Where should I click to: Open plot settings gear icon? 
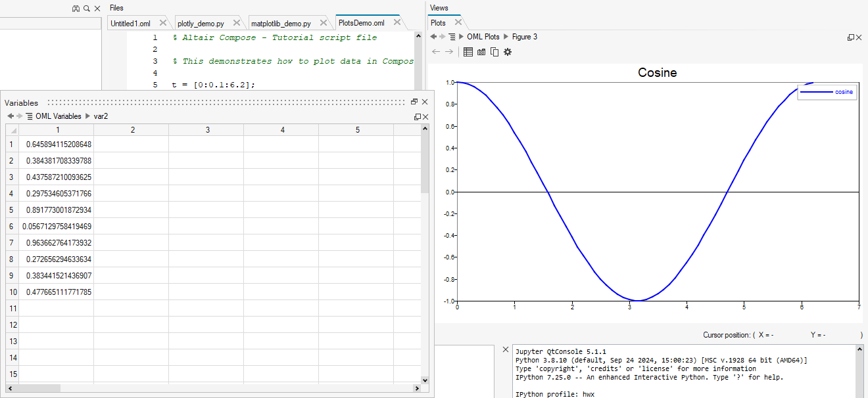[508, 52]
